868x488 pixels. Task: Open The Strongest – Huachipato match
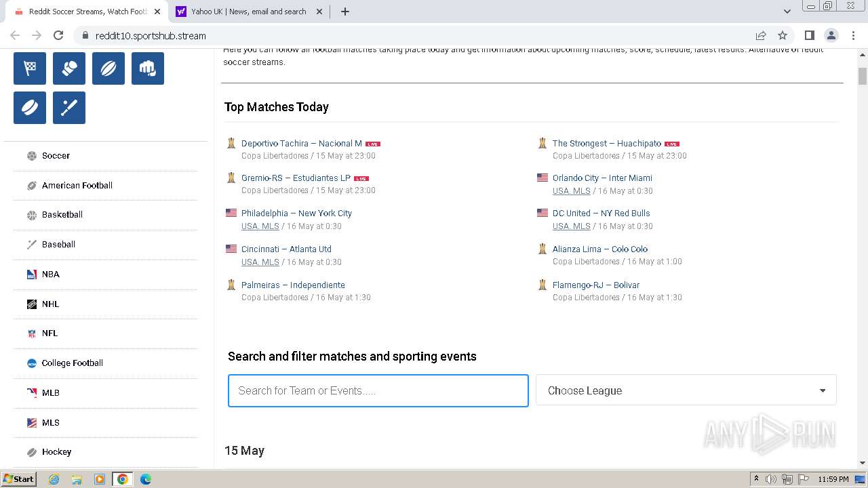(607, 144)
